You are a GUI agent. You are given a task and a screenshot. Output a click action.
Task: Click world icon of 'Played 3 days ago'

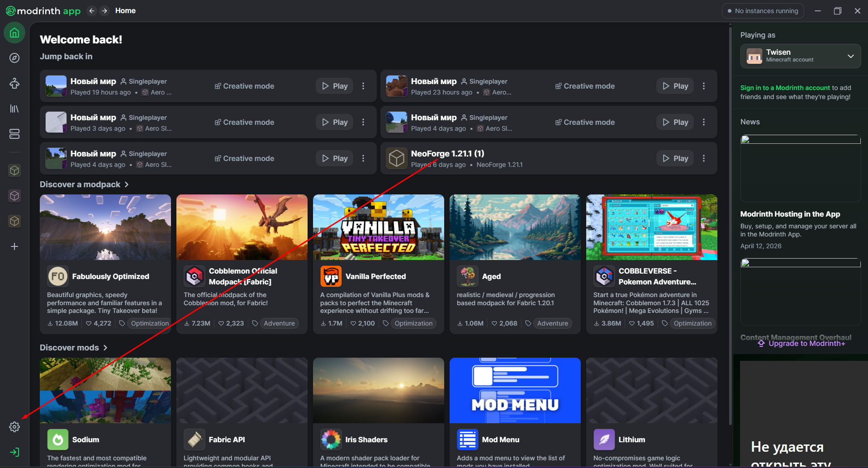(x=56, y=122)
